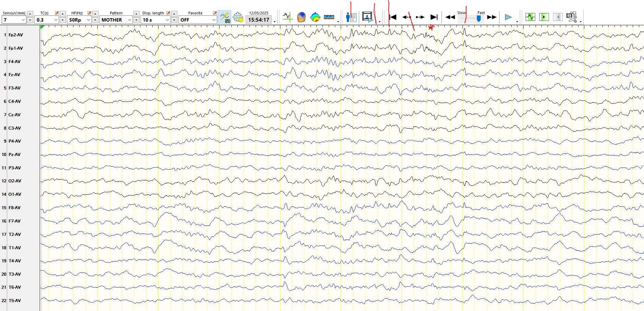
Task: Open the TC(s) dropdown showing 0.3
Action: [47, 20]
